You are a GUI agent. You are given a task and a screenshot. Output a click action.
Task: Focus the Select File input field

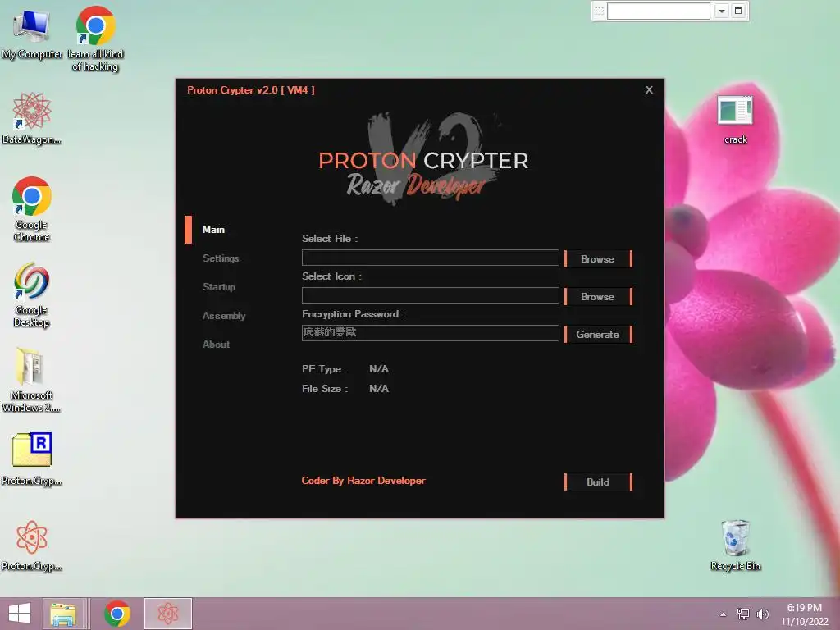click(x=430, y=258)
